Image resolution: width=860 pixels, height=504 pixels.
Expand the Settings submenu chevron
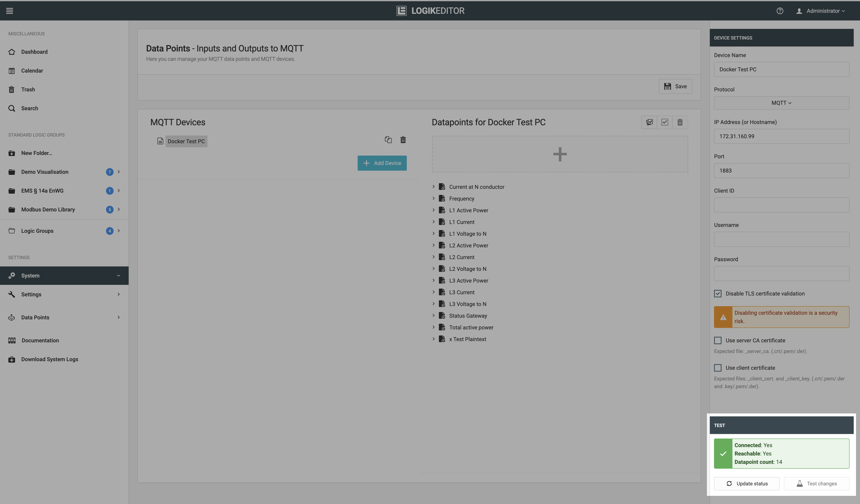click(x=118, y=294)
